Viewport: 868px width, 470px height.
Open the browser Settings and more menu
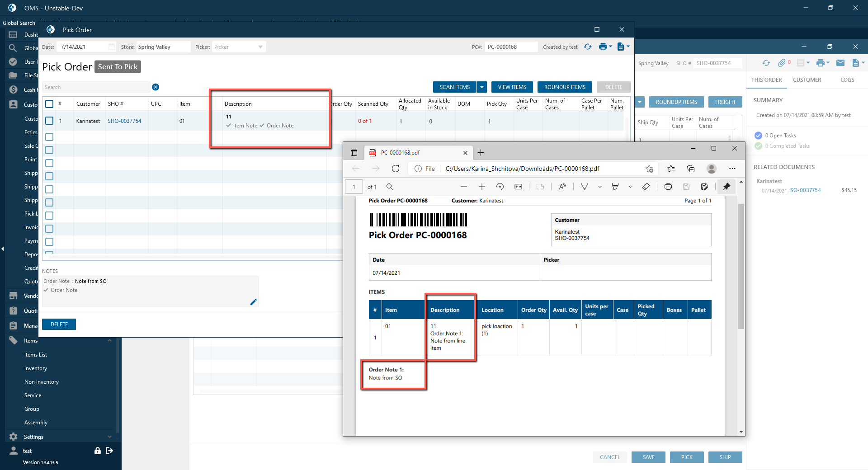(x=732, y=169)
